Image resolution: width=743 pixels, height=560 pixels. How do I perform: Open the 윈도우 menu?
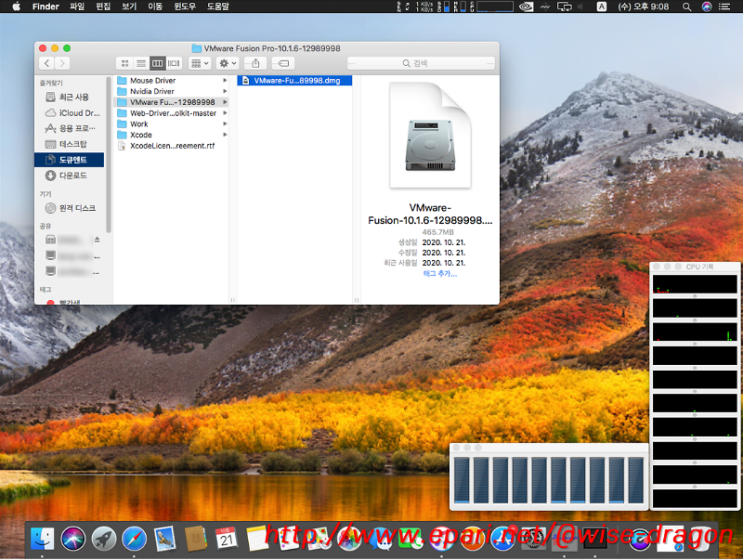185,7
